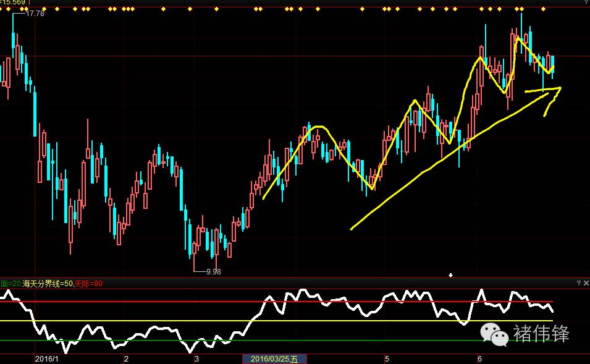Click the month 2 label on date axis
Image resolution: width=590 pixels, height=364 pixels.
127,358
